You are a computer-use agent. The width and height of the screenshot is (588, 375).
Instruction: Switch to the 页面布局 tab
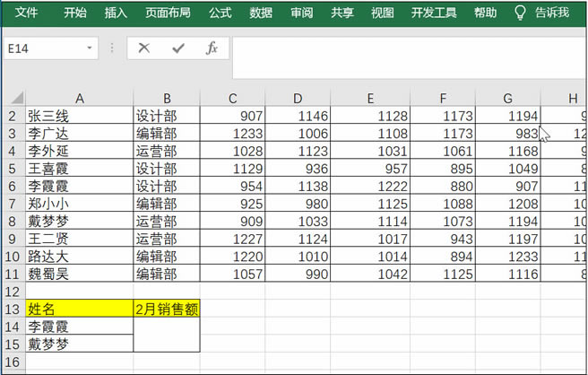pos(168,13)
